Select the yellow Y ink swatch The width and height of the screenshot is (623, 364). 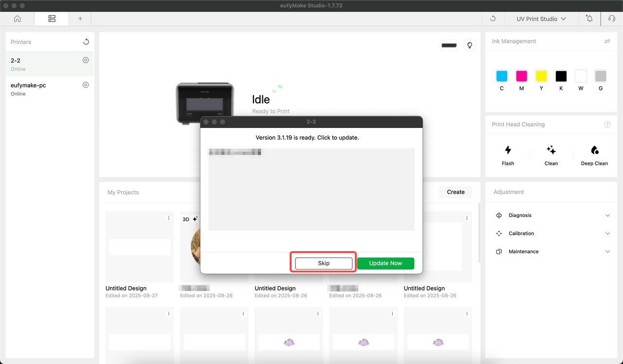coord(541,76)
